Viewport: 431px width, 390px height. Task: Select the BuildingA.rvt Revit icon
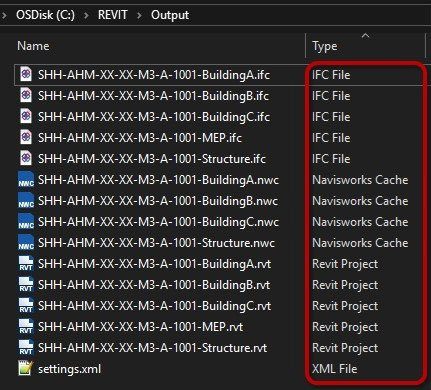pyautogui.click(x=26, y=264)
